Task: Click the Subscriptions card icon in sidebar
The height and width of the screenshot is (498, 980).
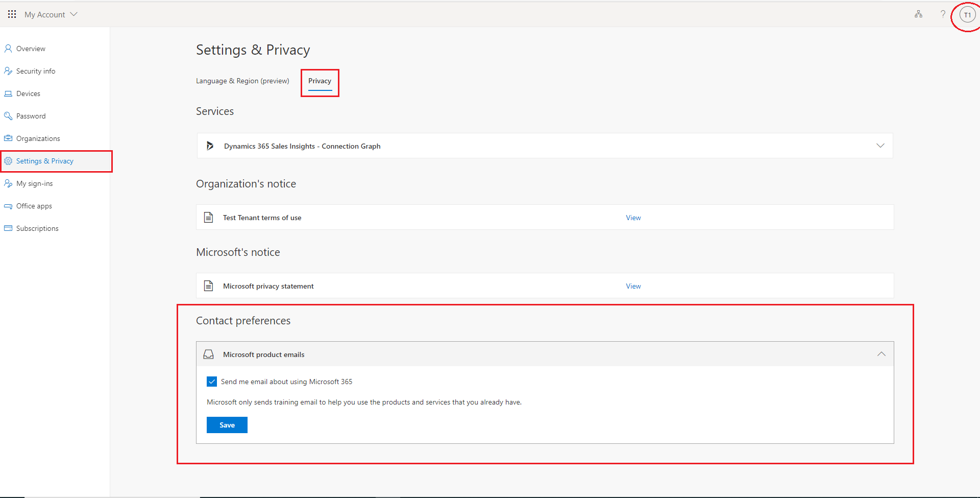Action: [8, 228]
